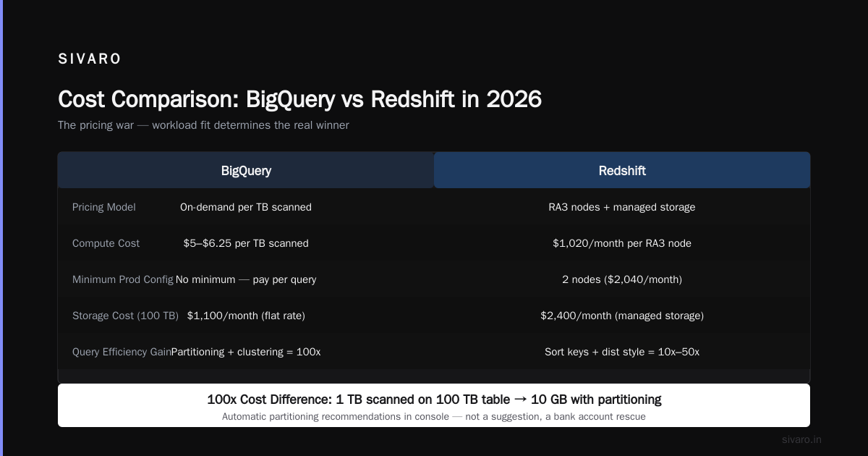Click 'Partitioning + clustering = 100x' cell
This screenshot has height=456, width=868.
[x=246, y=352]
